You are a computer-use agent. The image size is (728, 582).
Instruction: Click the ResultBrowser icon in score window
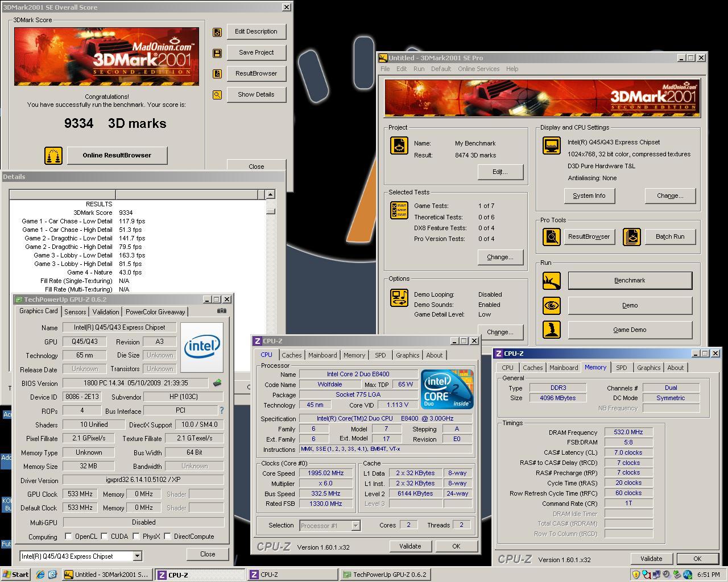(217, 74)
